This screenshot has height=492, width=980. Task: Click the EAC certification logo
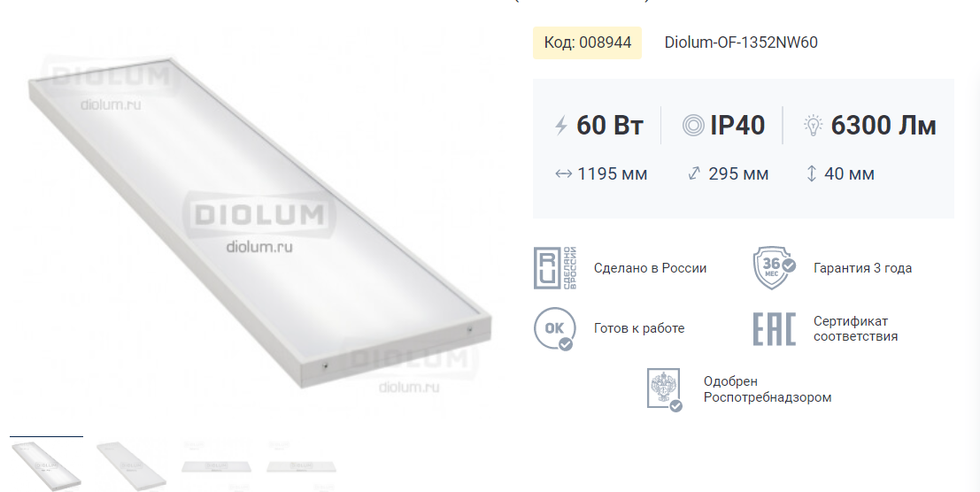774,328
